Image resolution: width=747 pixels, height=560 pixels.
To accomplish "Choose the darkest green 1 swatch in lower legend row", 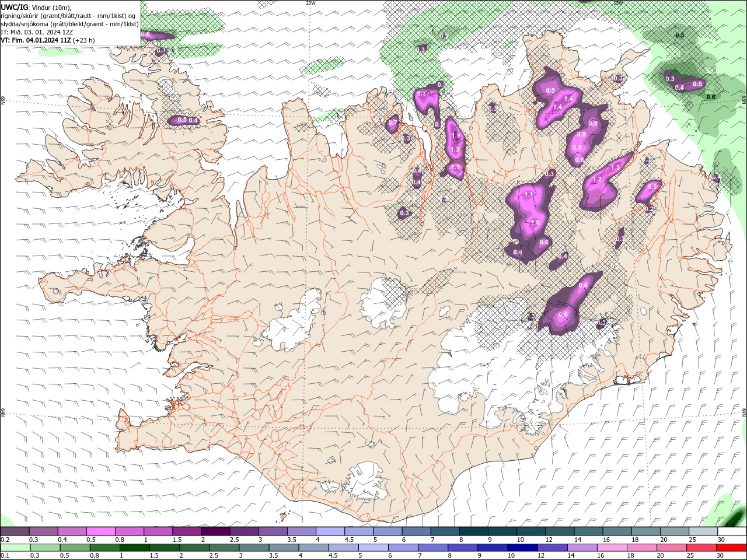I will tap(134, 548).
